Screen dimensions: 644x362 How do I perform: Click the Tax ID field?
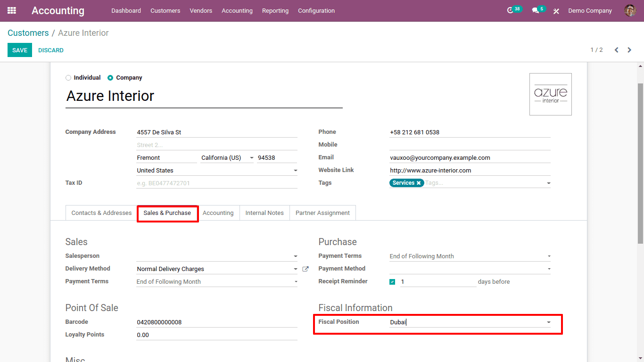[217, 183]
